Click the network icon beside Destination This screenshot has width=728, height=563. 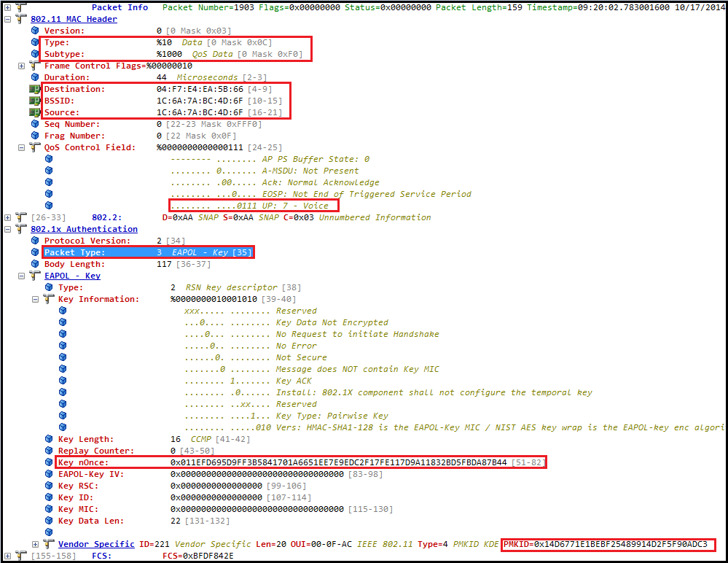tap(35, 89)
